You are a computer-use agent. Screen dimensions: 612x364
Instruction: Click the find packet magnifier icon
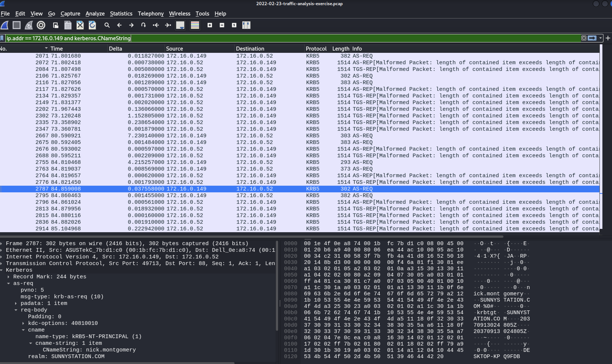click(x=107, y=25)
